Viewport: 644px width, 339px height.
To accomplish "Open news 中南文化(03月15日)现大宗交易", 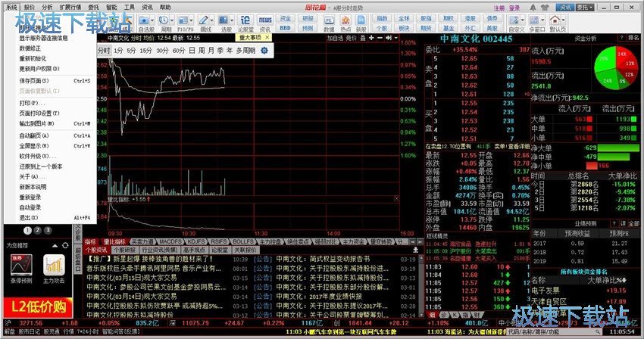I will (131, 278).
